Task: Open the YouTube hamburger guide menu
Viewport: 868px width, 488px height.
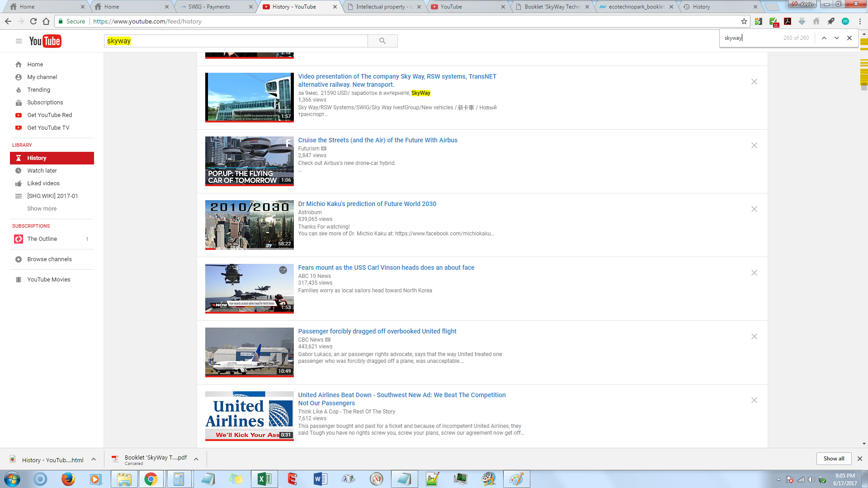Action: coord(19,41)
